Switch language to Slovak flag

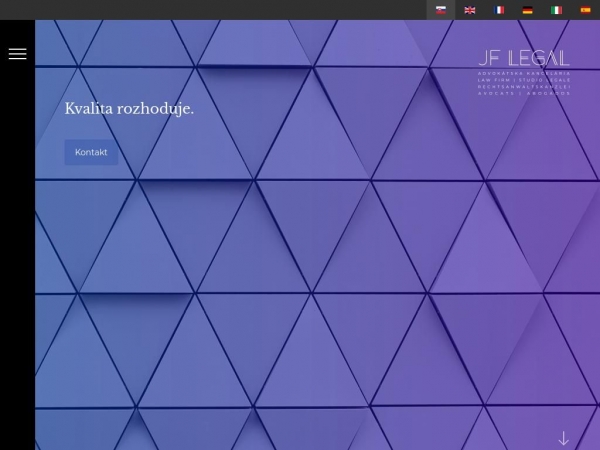[x=441, y=10]
